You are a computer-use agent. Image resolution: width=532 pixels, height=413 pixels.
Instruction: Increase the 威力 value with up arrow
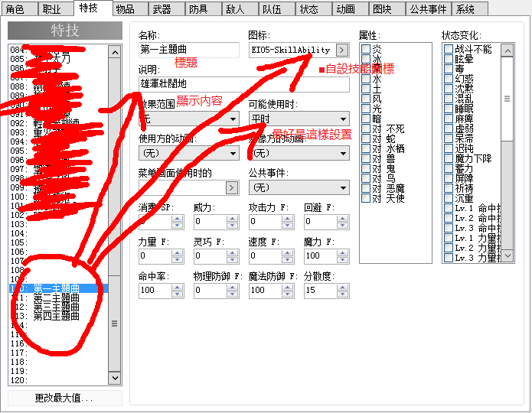(233, 219)
